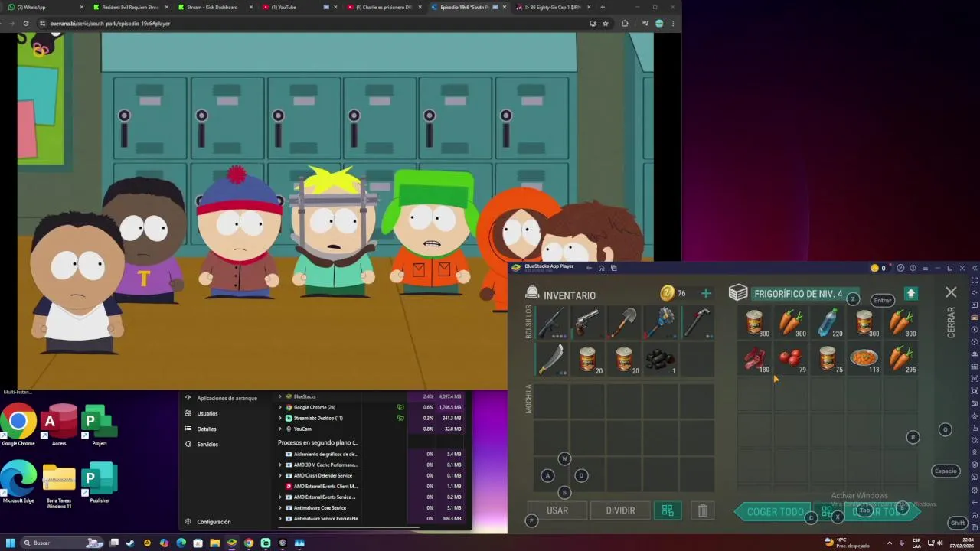This screenshot has height=551, width=980.
Task: Pick the raw meat stack of 180
Action: pos(755,358)
